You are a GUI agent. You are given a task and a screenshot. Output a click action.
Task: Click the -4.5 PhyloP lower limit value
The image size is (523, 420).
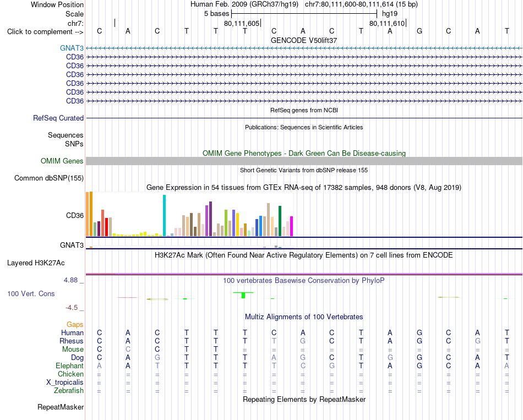pos(72,308)
